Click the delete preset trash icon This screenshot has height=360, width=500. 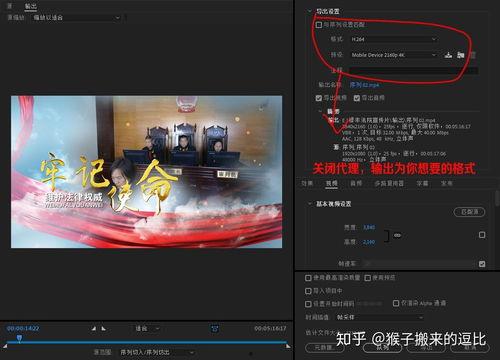pyautogui.click(x=473, y=55)
